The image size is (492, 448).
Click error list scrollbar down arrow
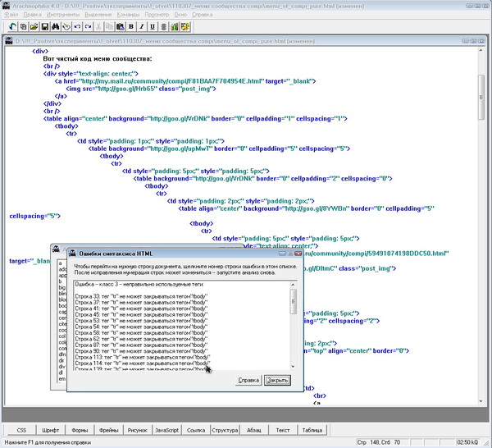pyautogui.click(x=293, y=367)
